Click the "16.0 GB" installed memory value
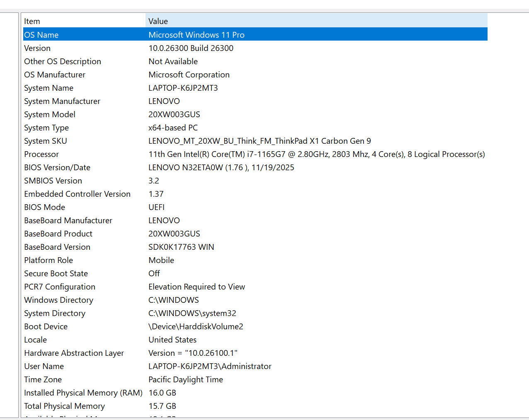529x420 pixels. pyautogui.click(x=162, y=393)
